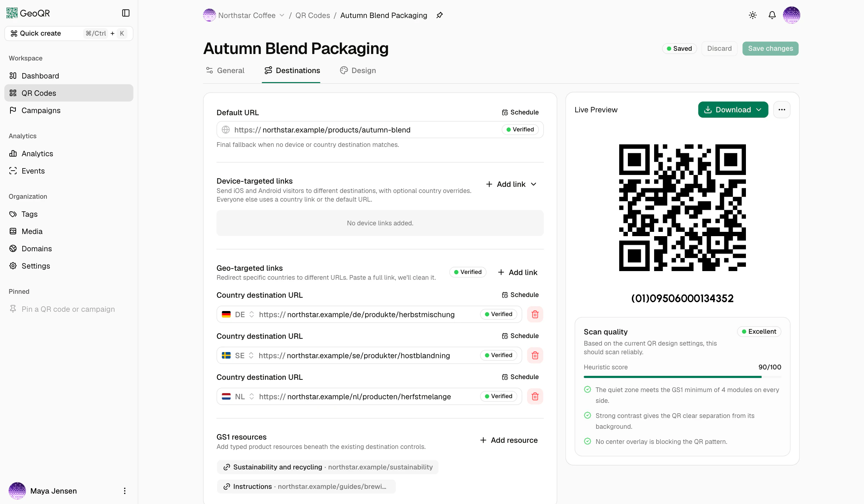
Task: Open Tags in the sidebar
Action: (x=69, y=214)
